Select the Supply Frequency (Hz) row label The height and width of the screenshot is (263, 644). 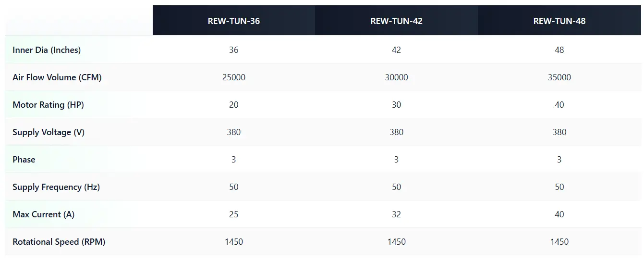click(x=56, y=187)
